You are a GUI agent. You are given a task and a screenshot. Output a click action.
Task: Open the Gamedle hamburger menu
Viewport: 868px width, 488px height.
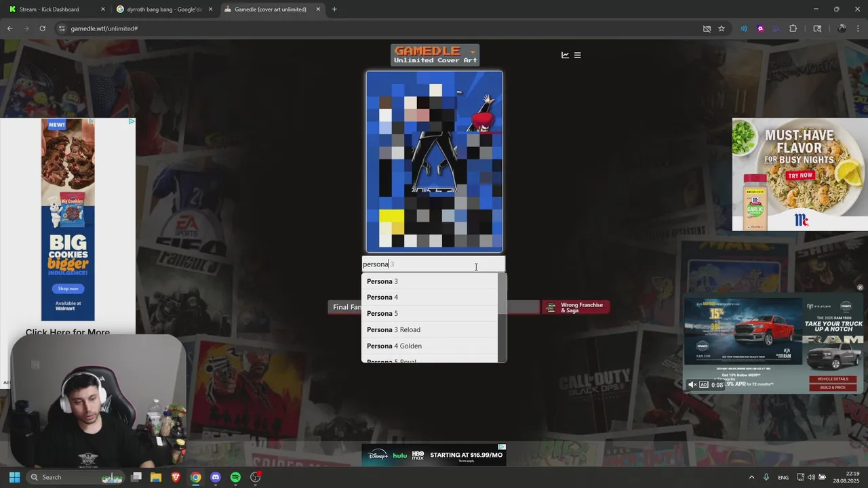tap(578, 55)
